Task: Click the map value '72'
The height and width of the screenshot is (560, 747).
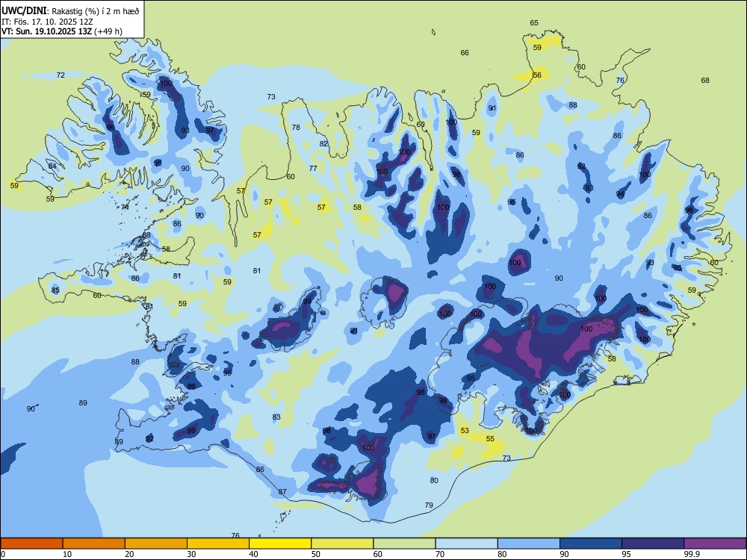Action: 61,75
